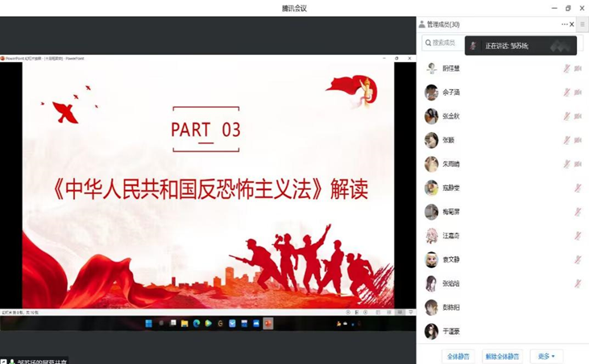Toggle microphone mute for 汪嘉奇

[578, 236]
